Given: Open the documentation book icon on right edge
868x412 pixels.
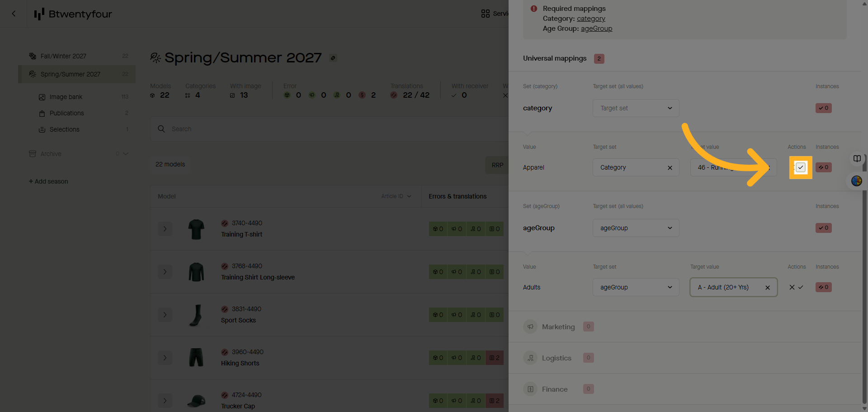Looking at the screenshot, I should [x=857, y=159].
